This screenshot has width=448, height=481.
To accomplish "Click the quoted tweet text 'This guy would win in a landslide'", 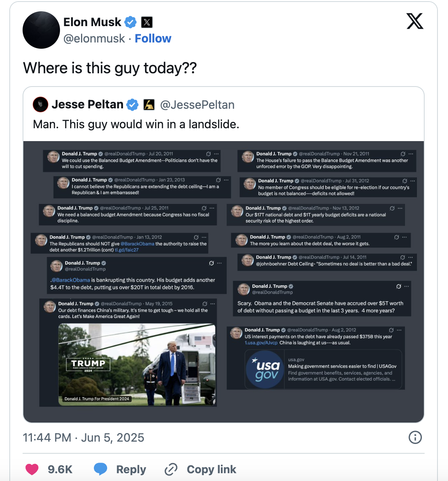I will click(x=136, y=124).
